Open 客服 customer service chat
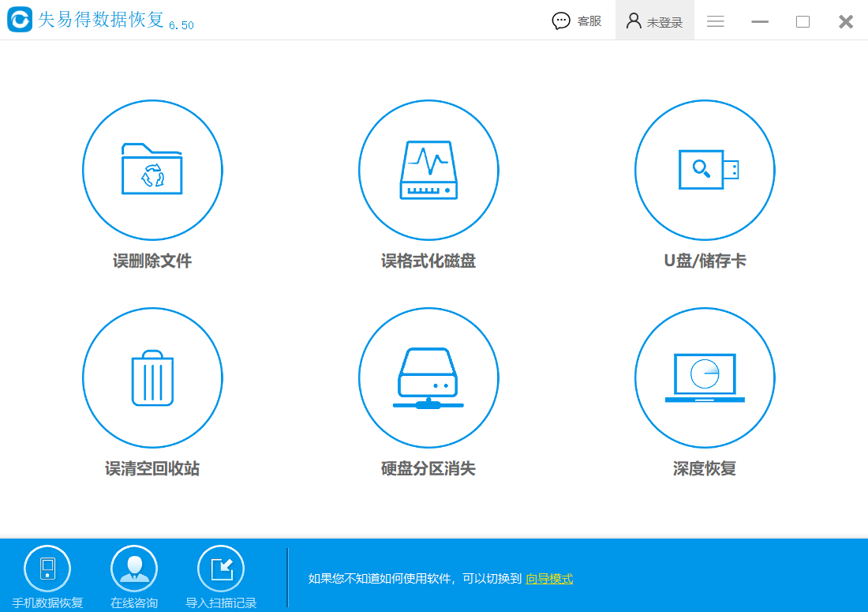Viewport: 868px width, 612px height. click(x=578, y=21)
